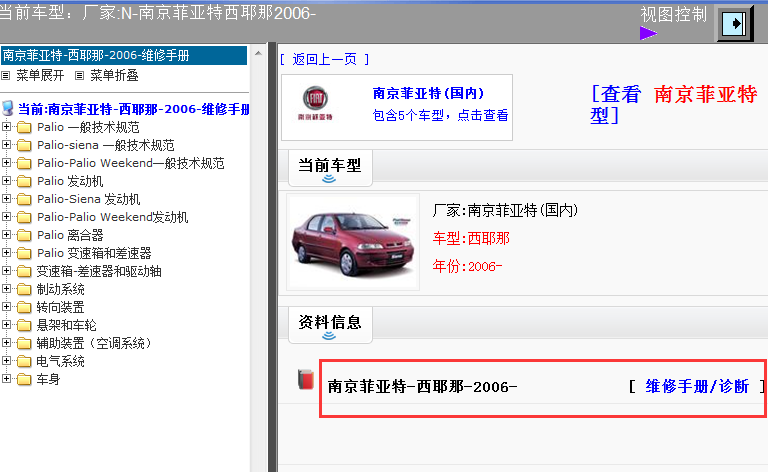Expand the Palio-Siena 发动机 node
Screen dimensions: 768x472
(6, 198)
